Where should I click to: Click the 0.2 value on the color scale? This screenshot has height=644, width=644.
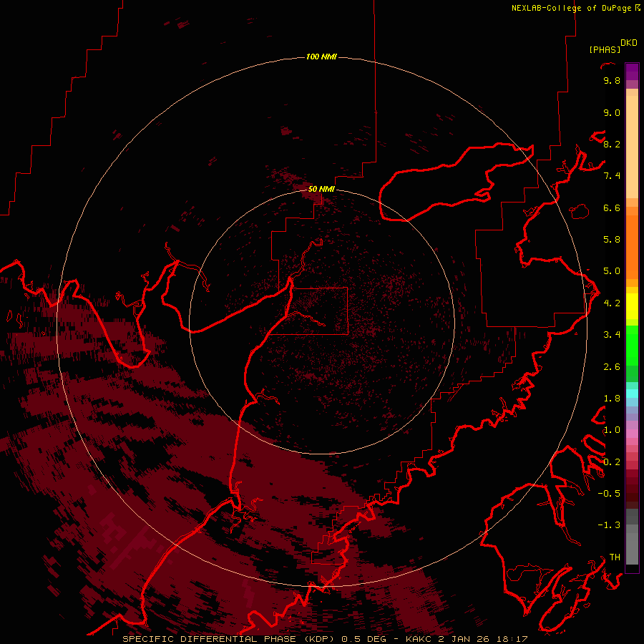[x=612, y=462]
